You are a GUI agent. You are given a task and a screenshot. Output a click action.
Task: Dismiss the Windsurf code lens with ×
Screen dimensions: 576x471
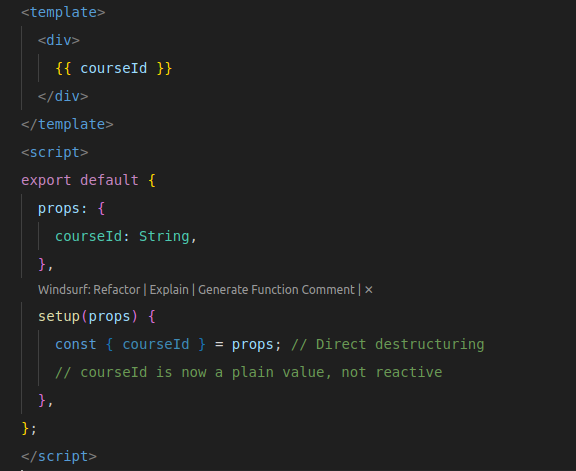click(369, 290)
